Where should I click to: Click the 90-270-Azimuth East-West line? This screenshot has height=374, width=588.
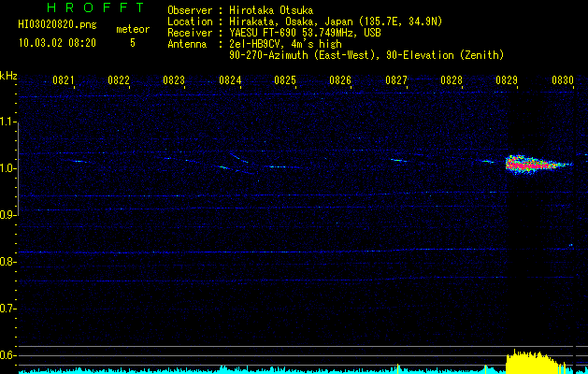pos(366,55)
